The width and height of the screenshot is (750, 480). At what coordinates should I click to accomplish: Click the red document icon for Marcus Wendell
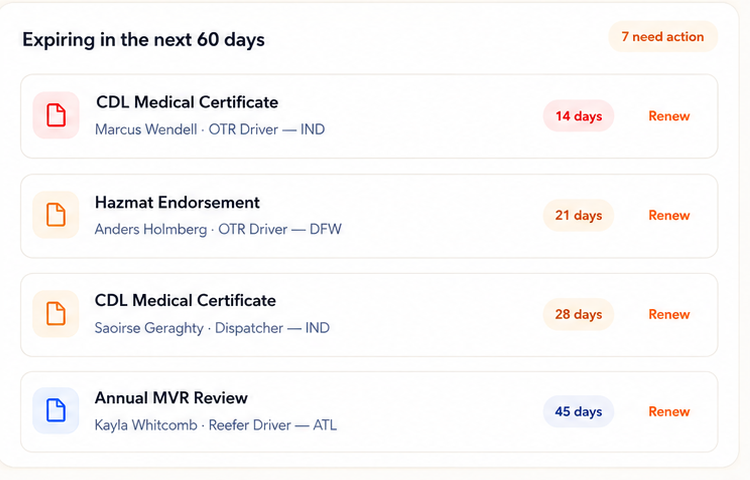pos(56,115)
